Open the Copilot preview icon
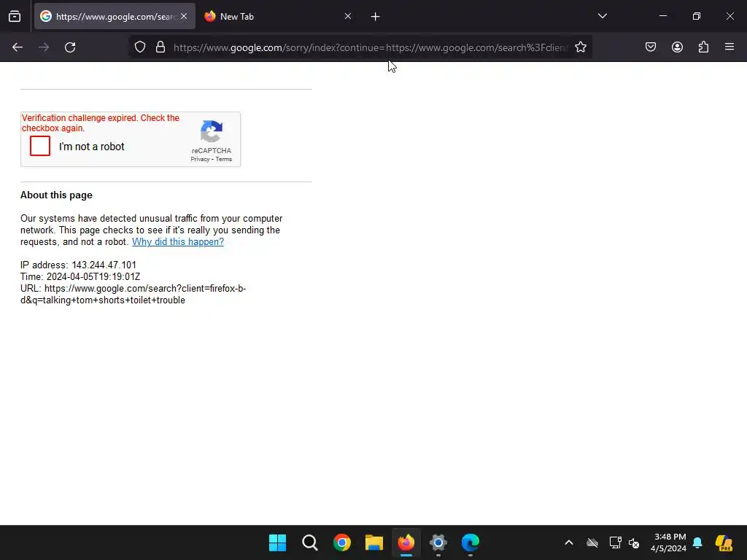The image size is (747, 560). click(x=724, y=542)
